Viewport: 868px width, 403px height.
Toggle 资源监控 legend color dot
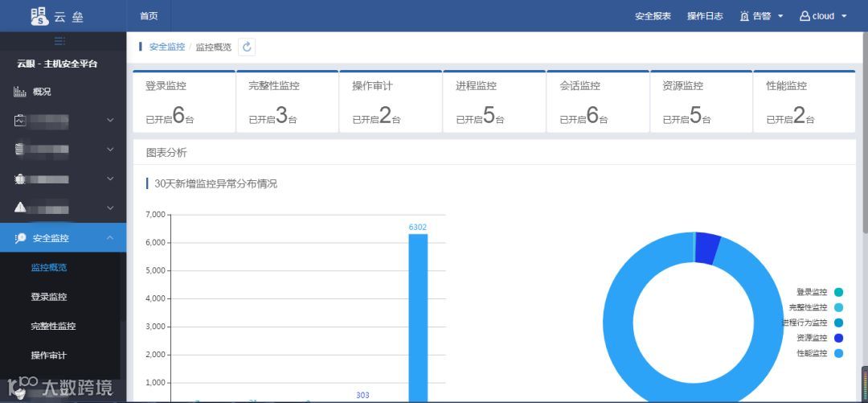pyautogui.click(x=838, y=338)
